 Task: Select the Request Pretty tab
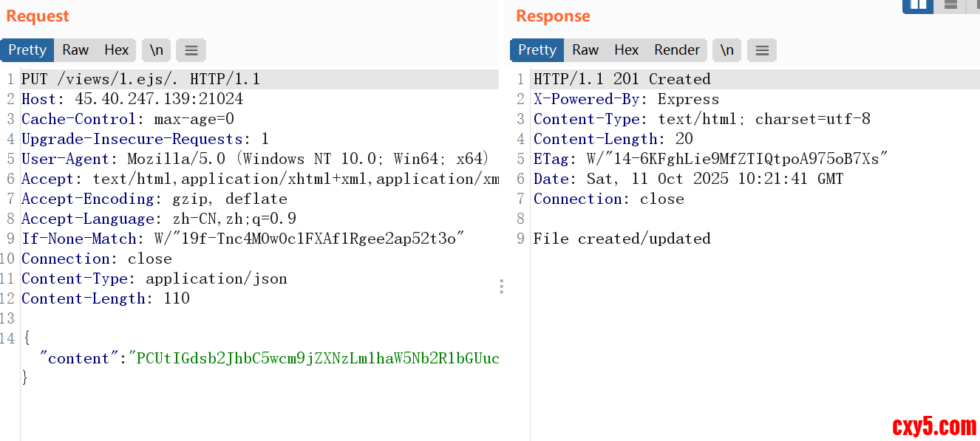pos(27,50)
